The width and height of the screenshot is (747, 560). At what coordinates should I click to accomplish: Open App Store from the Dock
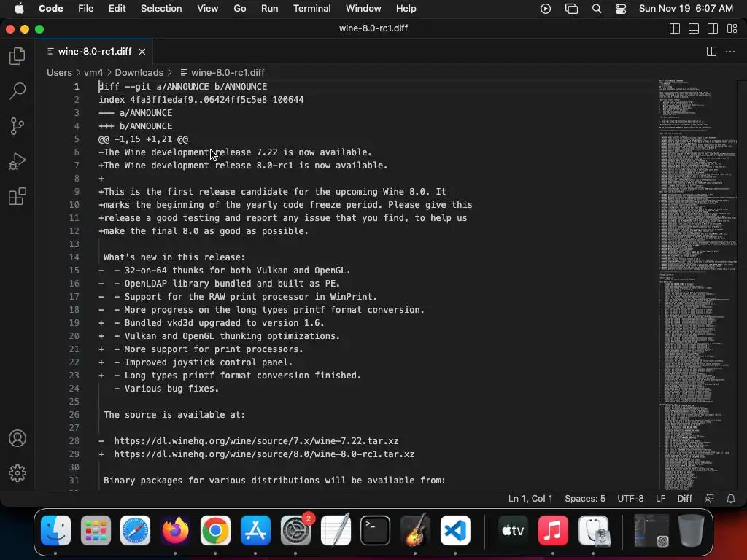255,531
